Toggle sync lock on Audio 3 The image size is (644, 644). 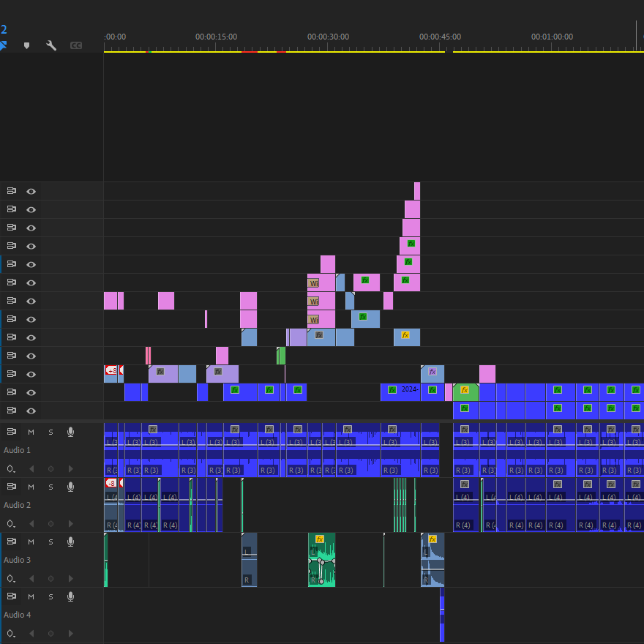(12, 542)
